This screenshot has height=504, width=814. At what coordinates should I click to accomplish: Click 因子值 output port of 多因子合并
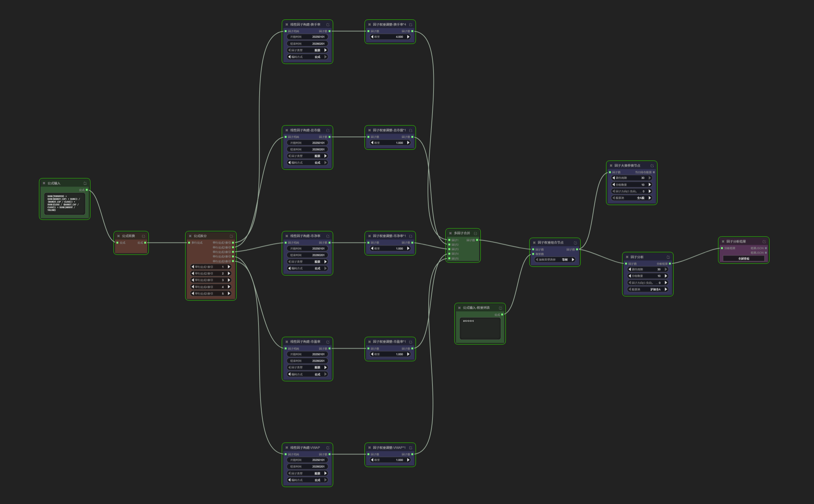[477, 240]
